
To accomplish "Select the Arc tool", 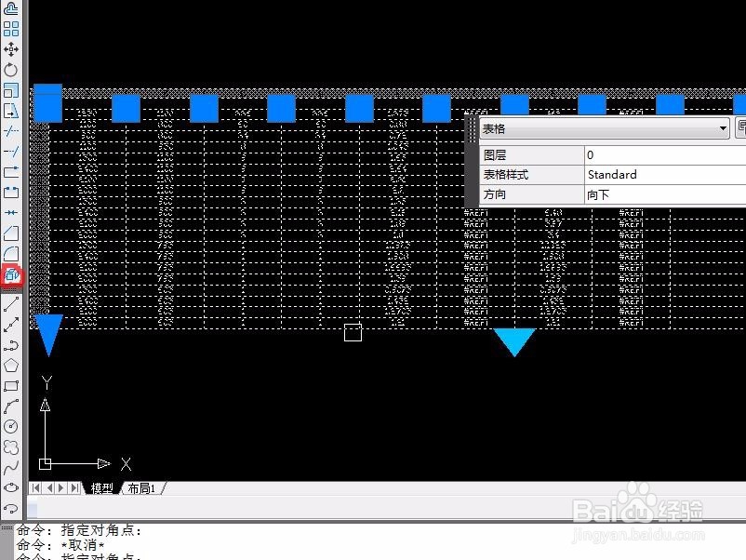I will [11, 407].
